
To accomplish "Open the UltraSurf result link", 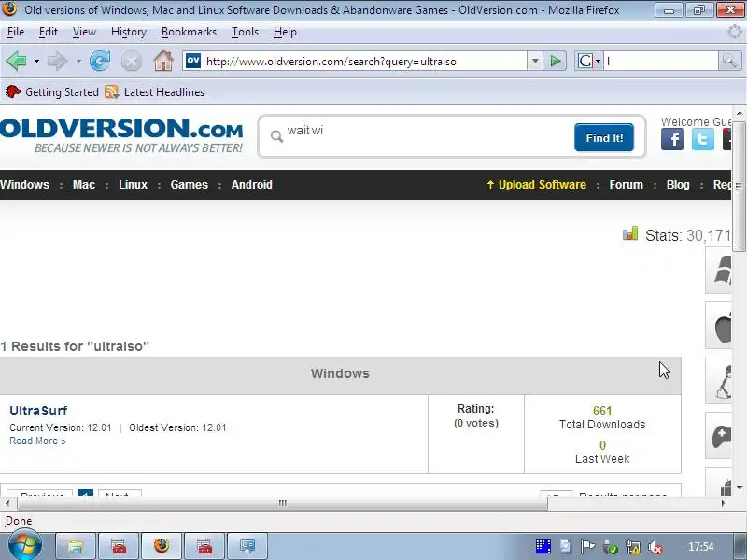I will [x=38, y=411].
